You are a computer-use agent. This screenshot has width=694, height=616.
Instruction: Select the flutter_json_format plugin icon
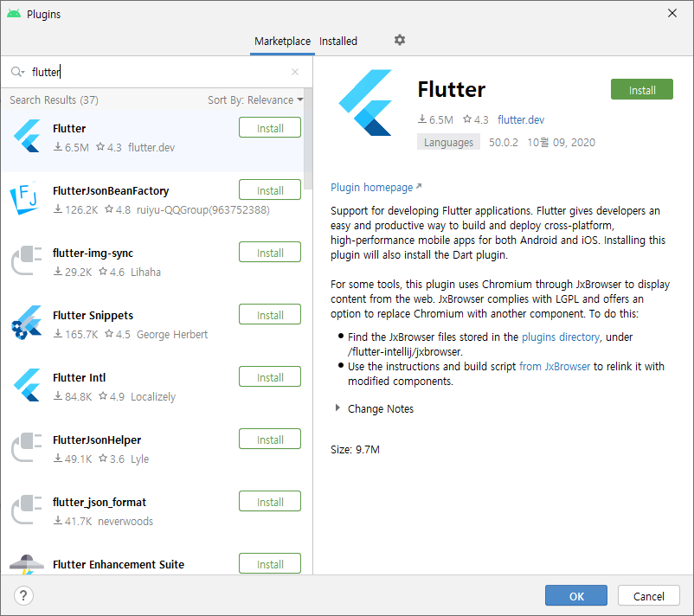pos(26,510)
